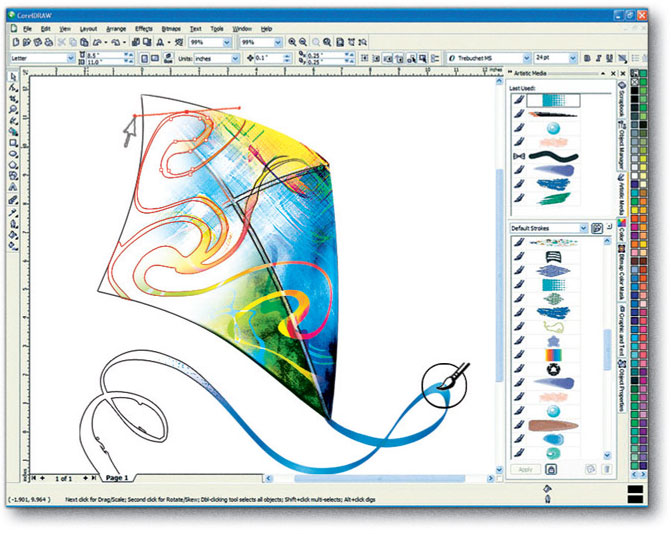671x534 pixels.
Task: Select the dark wavy stroke in Last Used
Action: 553,156
